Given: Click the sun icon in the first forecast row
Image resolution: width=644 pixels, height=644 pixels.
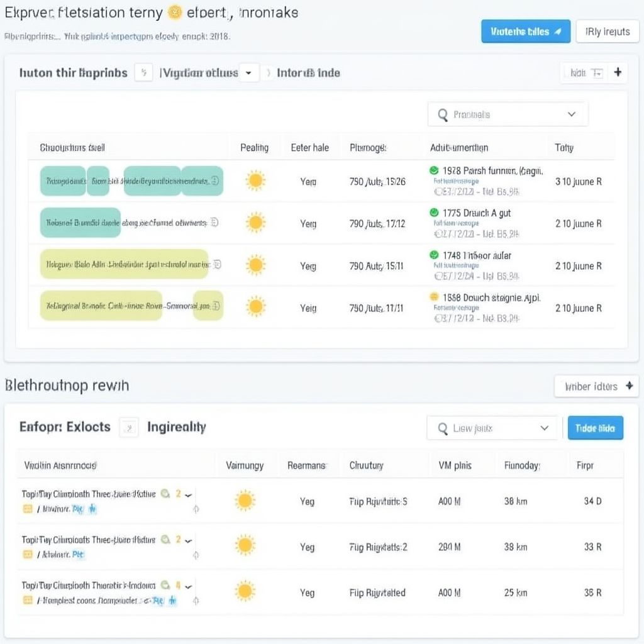Looking at the screenshot, I should pyautogui.click(x=255, y=181).
